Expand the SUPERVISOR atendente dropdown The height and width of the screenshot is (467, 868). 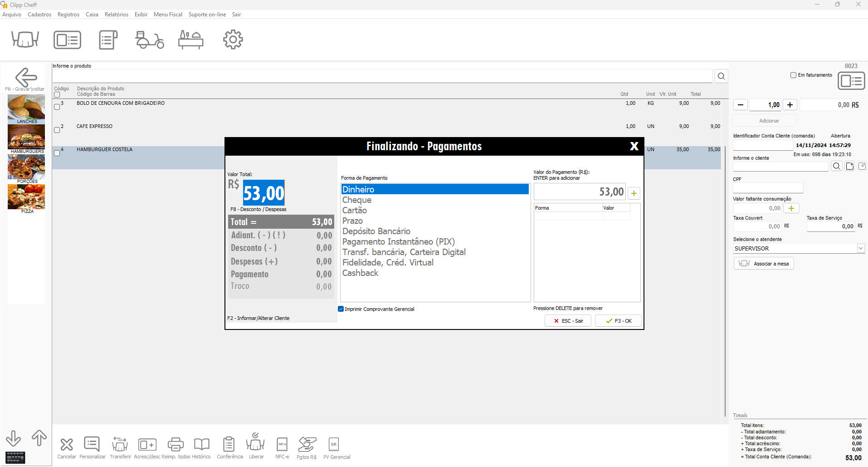click(x=860, y=248)
